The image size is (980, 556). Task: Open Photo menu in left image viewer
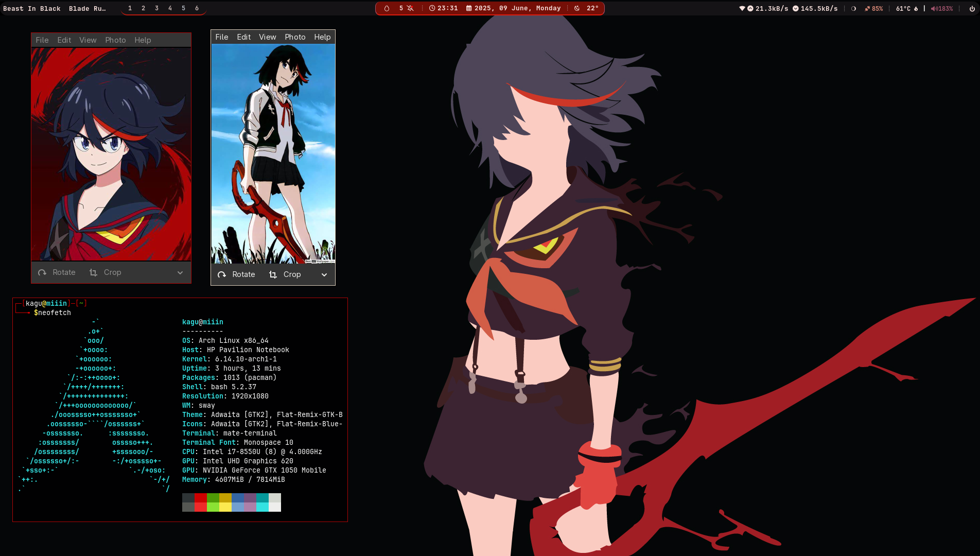(x=115, y=40)
